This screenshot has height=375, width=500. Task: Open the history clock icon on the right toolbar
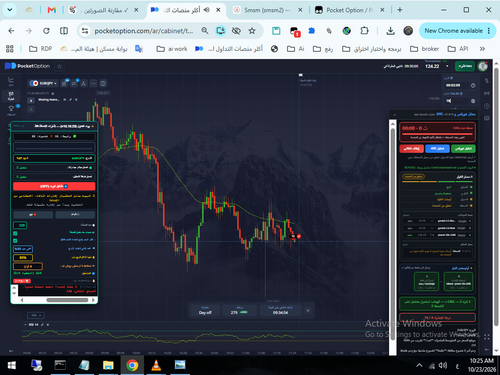tap(487, 106)
